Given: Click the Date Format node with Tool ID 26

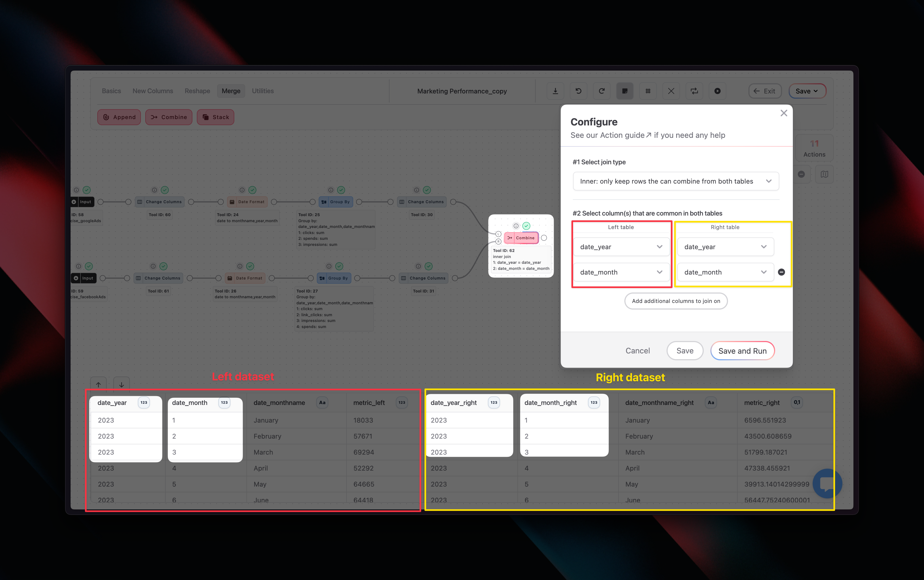Looking at the screenshot, I should click(x=245, y=278).
